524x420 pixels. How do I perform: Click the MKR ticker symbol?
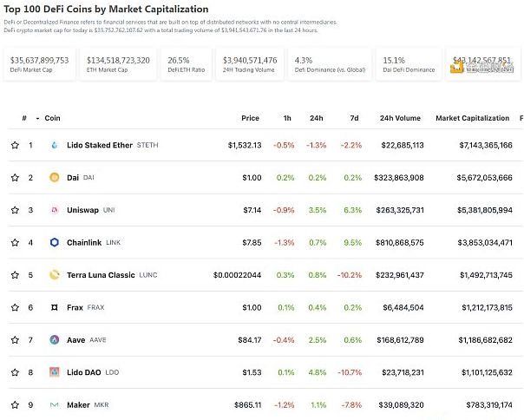tap(102, 405)
